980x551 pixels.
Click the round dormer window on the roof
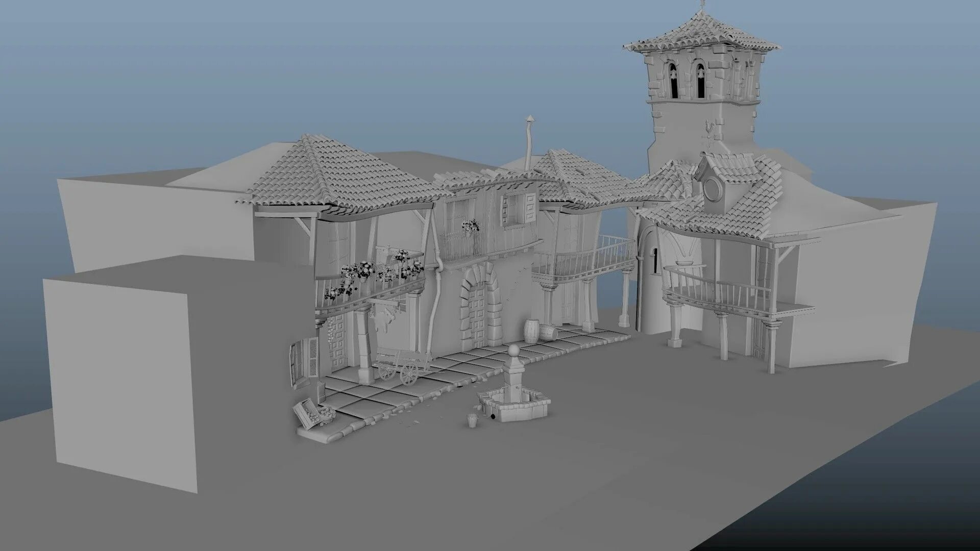click(x=713, y=189)
